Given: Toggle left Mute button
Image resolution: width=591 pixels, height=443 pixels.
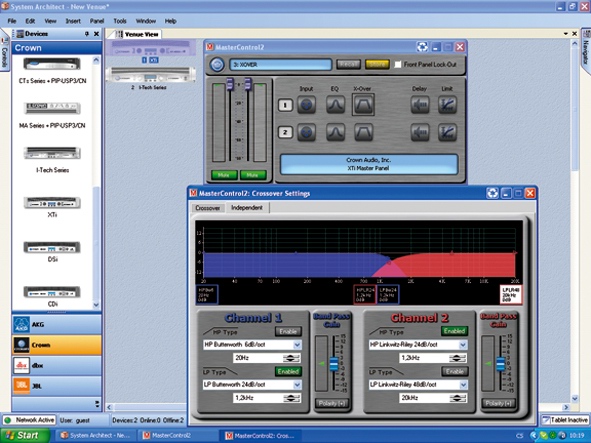Looking at the screenshot, I should click(224, 175).
